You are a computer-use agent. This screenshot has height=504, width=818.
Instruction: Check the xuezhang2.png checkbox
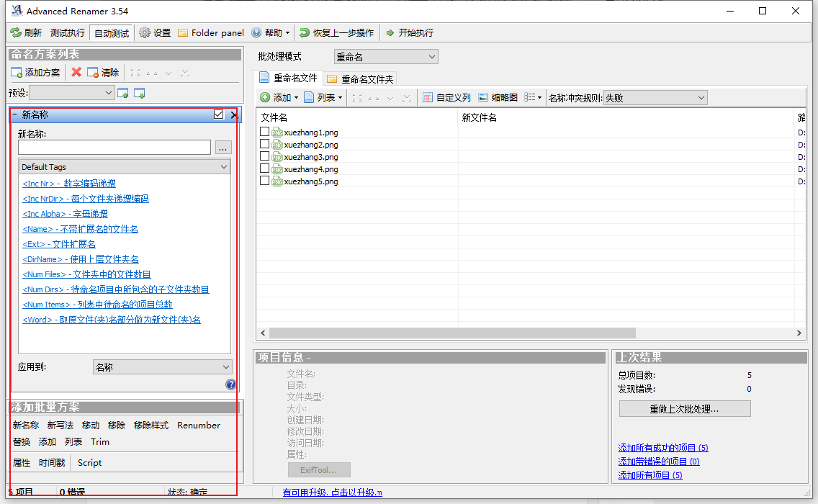(x=264, y=144)
